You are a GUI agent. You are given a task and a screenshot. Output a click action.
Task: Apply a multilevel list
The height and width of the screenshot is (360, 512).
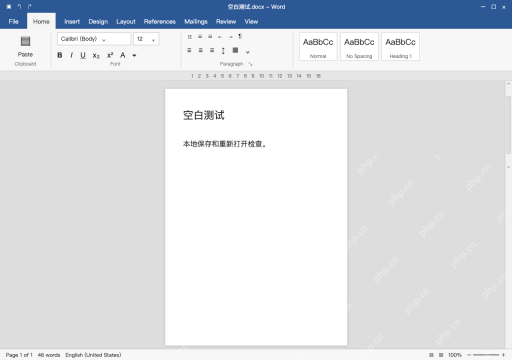210,37
